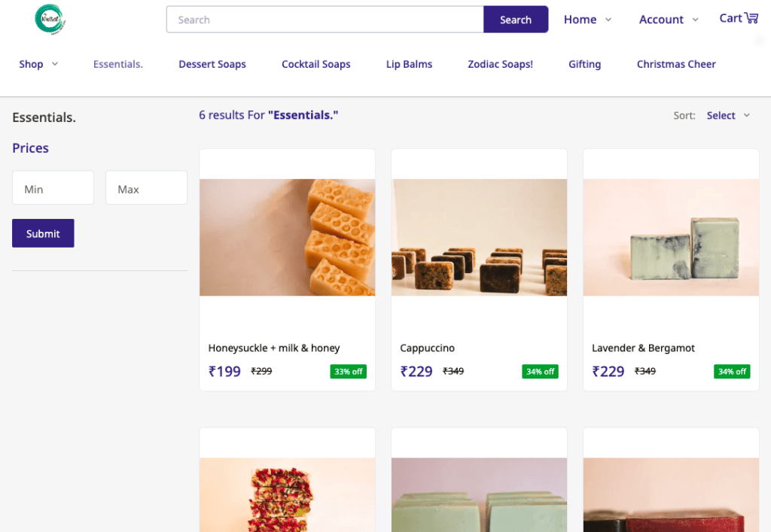
Task: Click the Lavender & Bergamot product title
Action: (x=643, y=348)
